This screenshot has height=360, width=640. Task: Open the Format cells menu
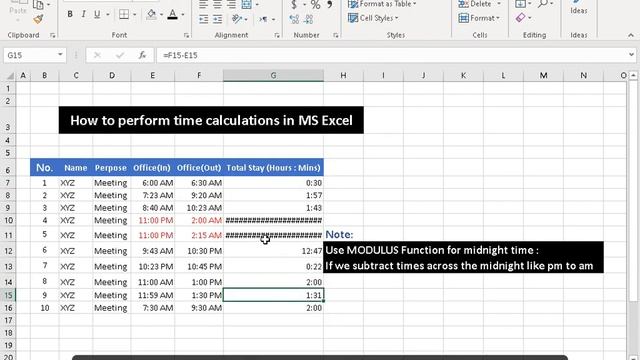click(479, 18)
